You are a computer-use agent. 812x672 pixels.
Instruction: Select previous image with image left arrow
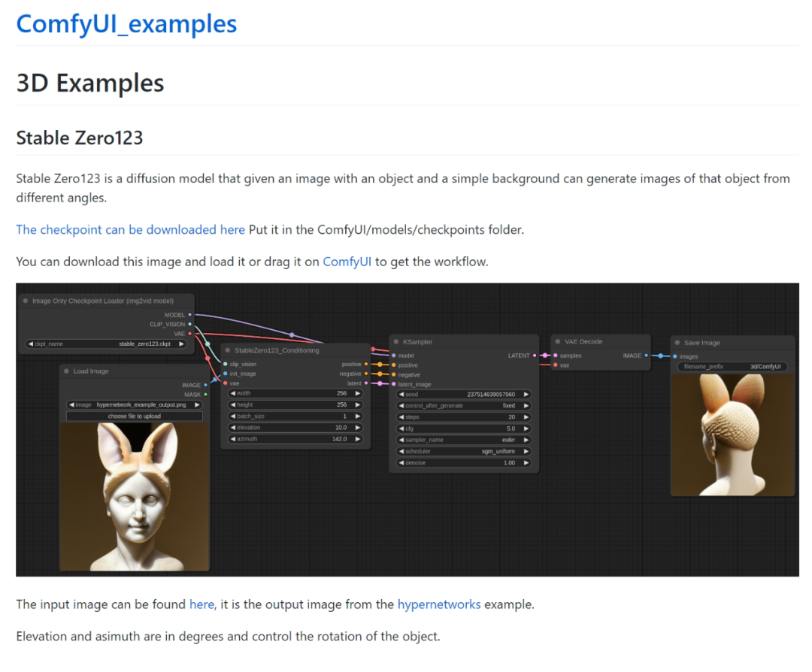pos(72,405)
